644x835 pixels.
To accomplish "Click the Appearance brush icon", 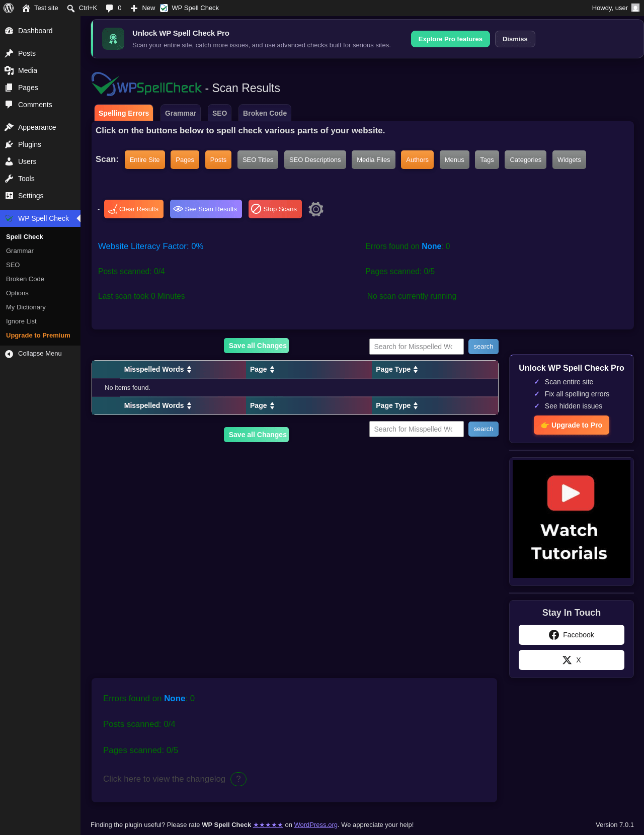I will (9, 127).
